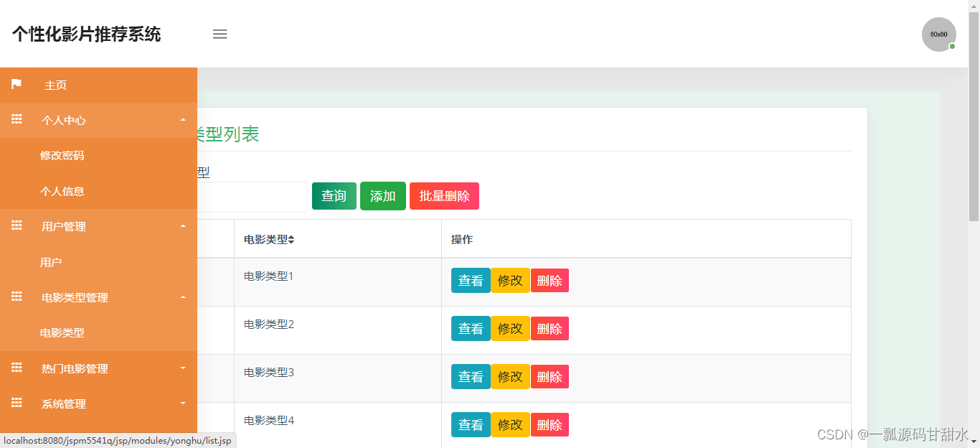Screen dimensions: 980x448
Task: Open 用户 submenu item
Action: click(51, 262)
